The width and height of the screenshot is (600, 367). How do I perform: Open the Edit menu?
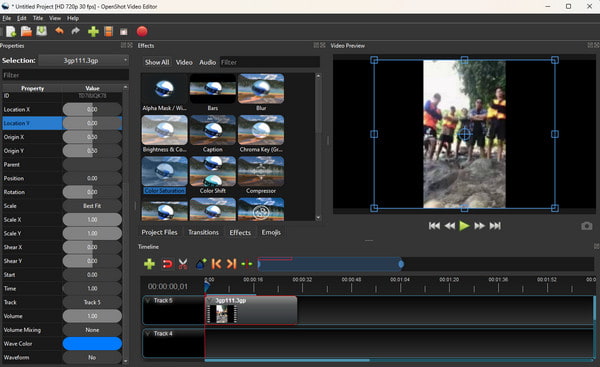(22, 18)
